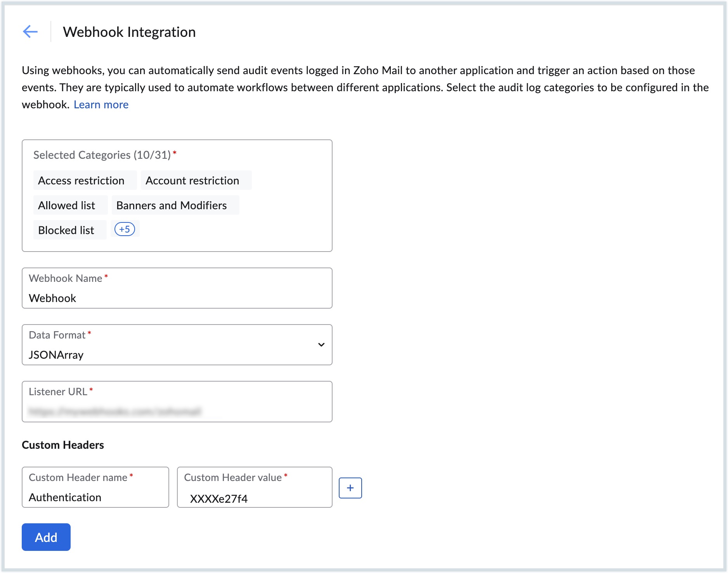Click the back arrow to return
The width and height of the screenshot is (728, 573).
tap(30, 31)
